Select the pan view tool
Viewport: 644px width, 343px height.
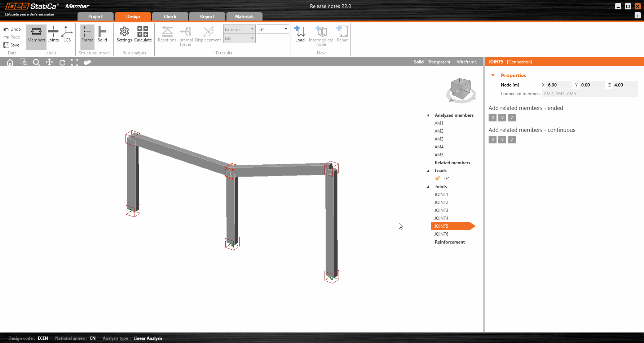[49, 62]
